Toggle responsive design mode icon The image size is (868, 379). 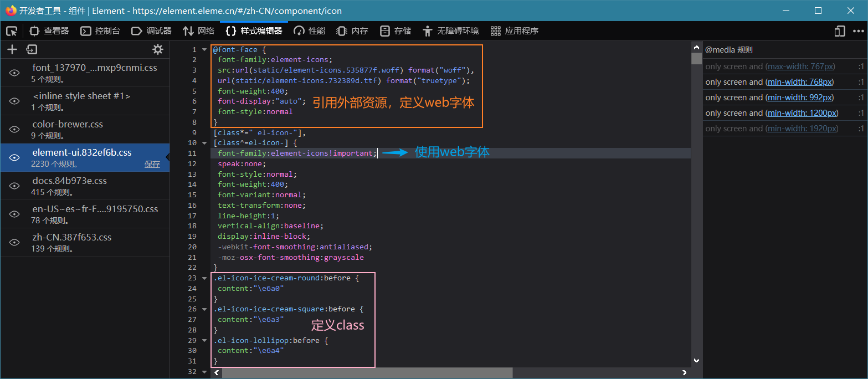tap(840, 31)
